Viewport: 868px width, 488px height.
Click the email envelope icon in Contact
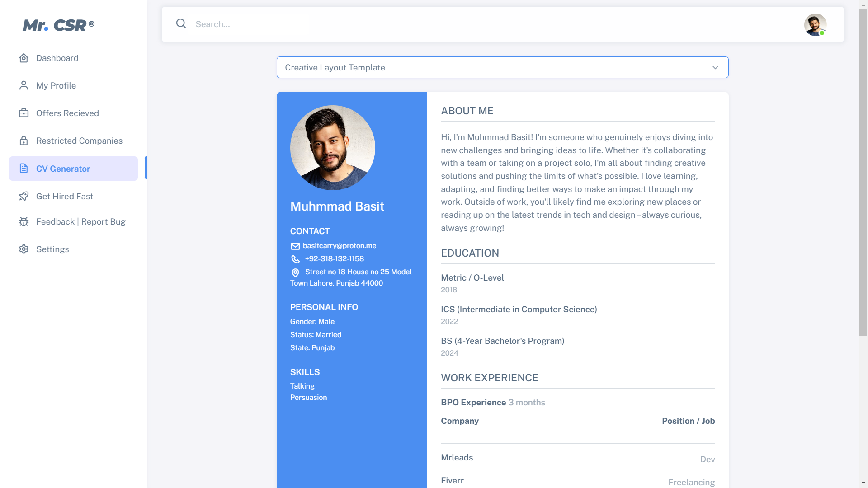[x=295, y=246]
